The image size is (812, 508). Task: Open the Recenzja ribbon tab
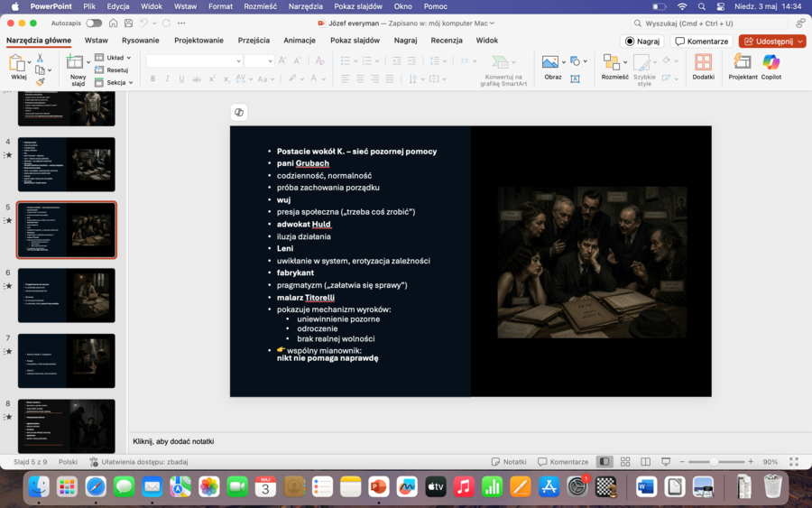(447, 41)
